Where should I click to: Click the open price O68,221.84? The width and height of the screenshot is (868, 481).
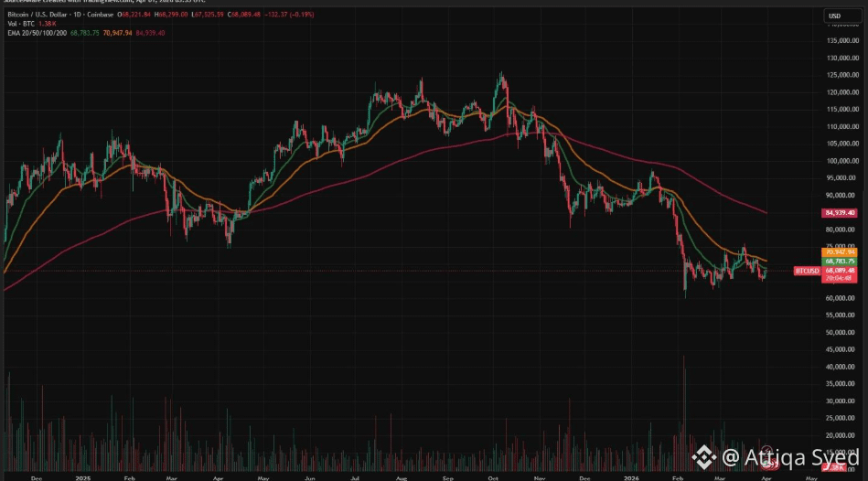(x=134, y=15)
